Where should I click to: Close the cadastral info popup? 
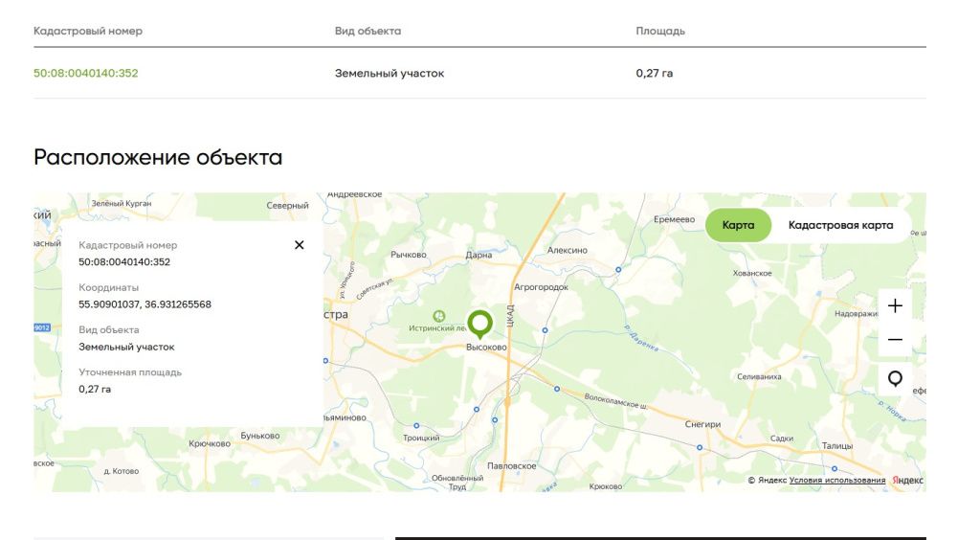(x=300, y=245)
